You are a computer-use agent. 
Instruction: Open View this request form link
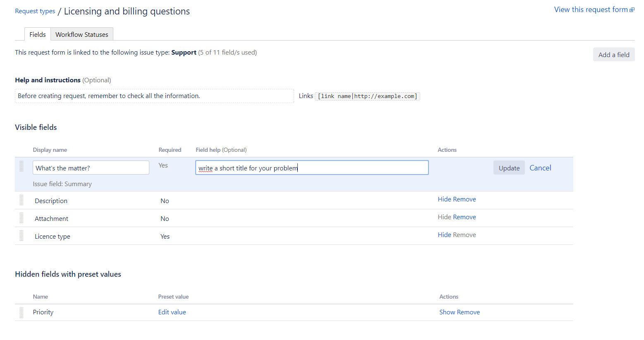point(591,10)
